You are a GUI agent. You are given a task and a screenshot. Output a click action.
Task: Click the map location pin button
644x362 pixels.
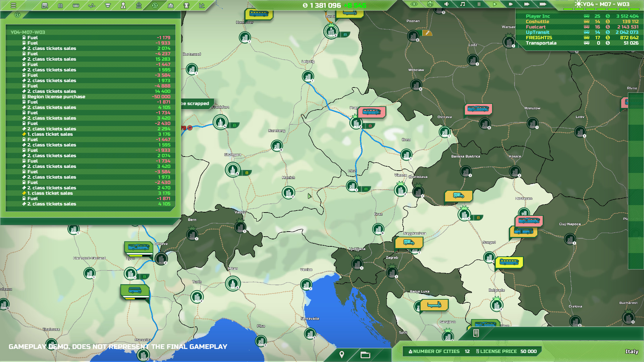point(342,354)
